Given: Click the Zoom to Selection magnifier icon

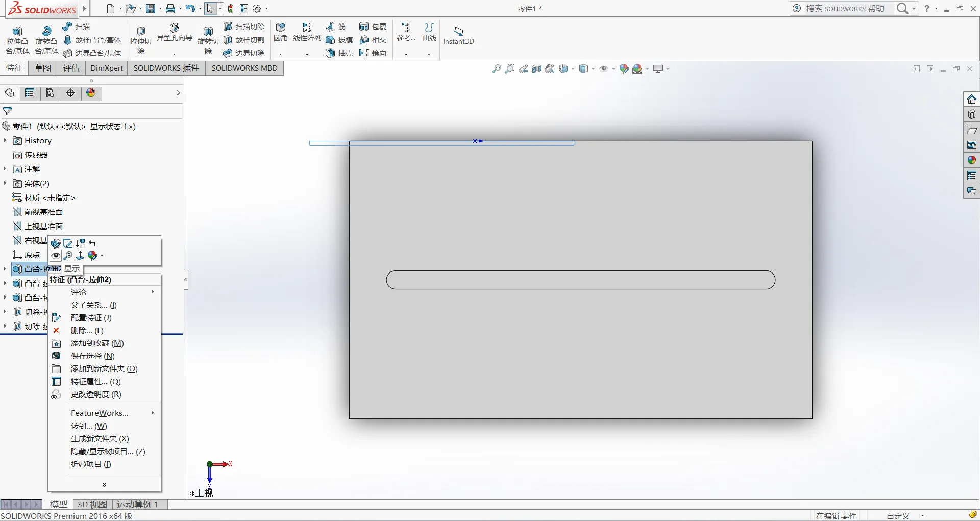Looking at the screenshot, I should [68, 256].
